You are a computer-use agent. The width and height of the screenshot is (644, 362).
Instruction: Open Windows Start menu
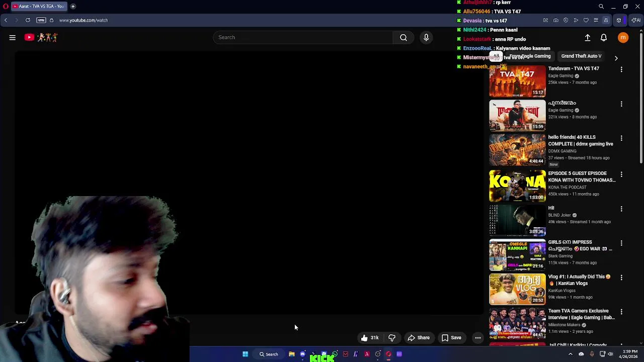pyautogui.click(x=245, y=354)
